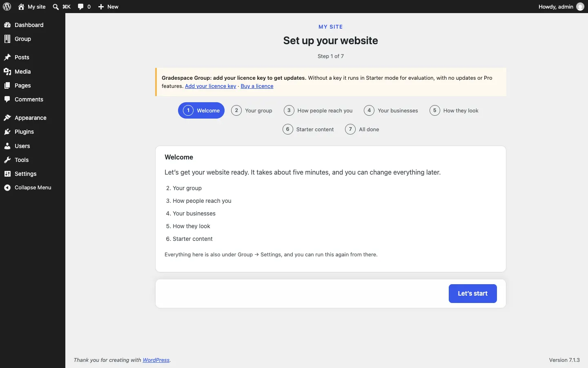Go to step 4 Your businesses

coord(391,110)
